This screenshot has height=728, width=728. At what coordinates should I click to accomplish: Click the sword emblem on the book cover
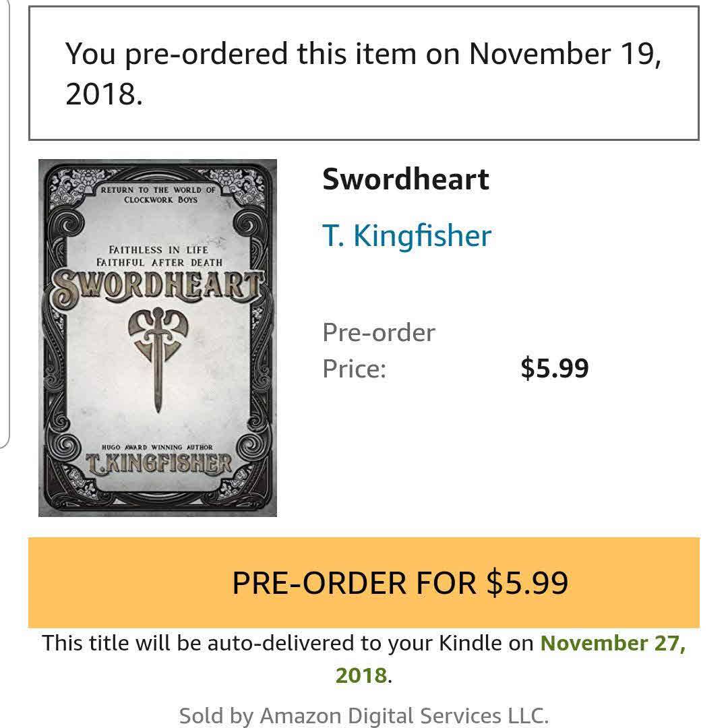158,351
